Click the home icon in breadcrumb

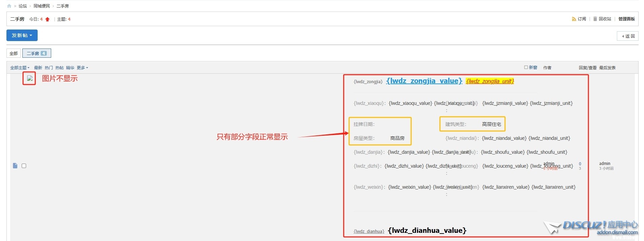click(9, 6)
